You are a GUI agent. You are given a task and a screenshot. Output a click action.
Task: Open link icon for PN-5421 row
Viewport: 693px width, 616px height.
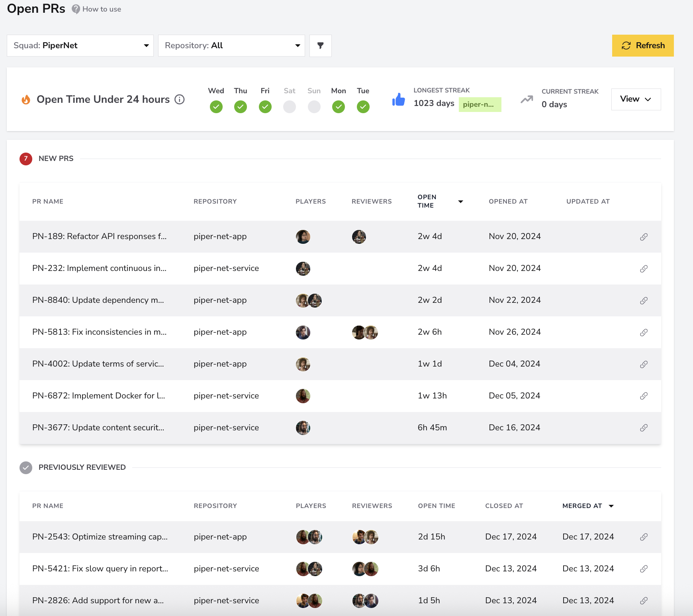644,569
